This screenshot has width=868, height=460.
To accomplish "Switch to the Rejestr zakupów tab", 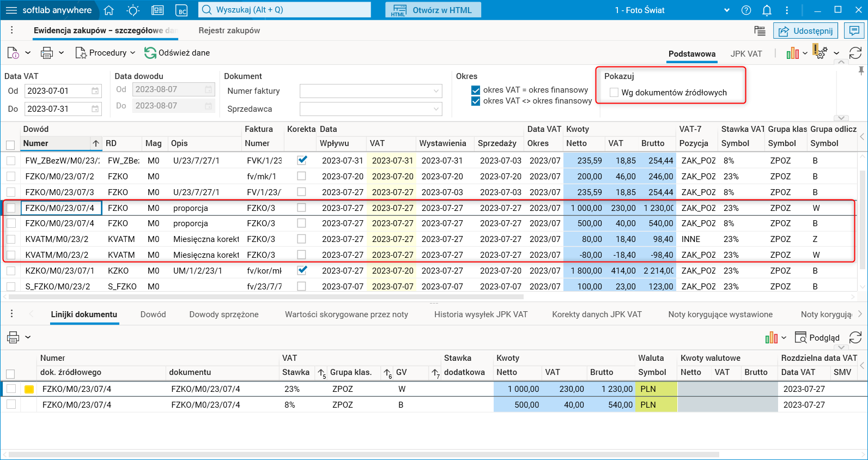I will (229, 31).
